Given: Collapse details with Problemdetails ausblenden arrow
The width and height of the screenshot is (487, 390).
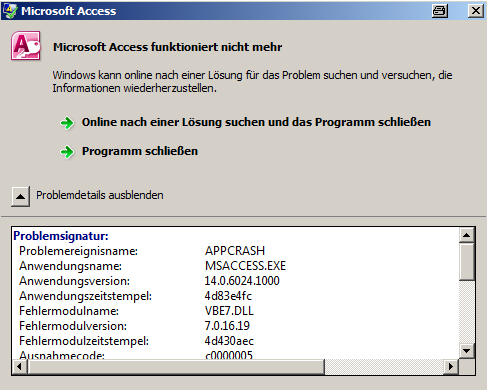Looking at the screenshot, I should 20,196.
